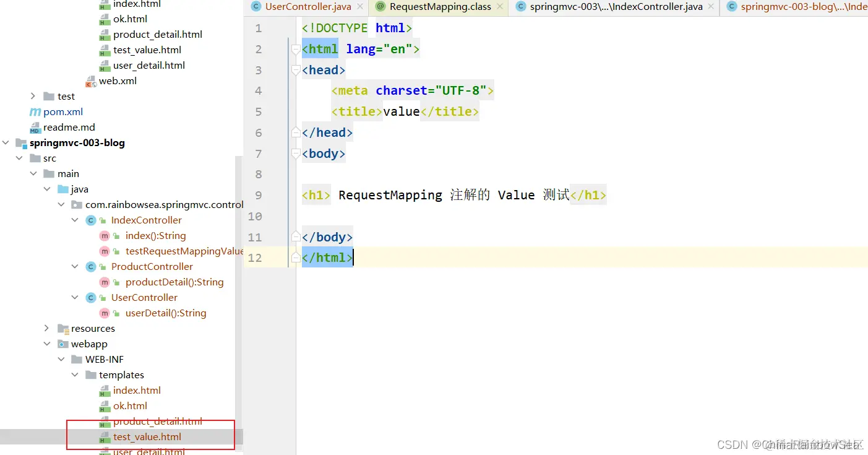
Task: Place cursor in the h1 RequestMapping text
Action: tap(390, 195)
